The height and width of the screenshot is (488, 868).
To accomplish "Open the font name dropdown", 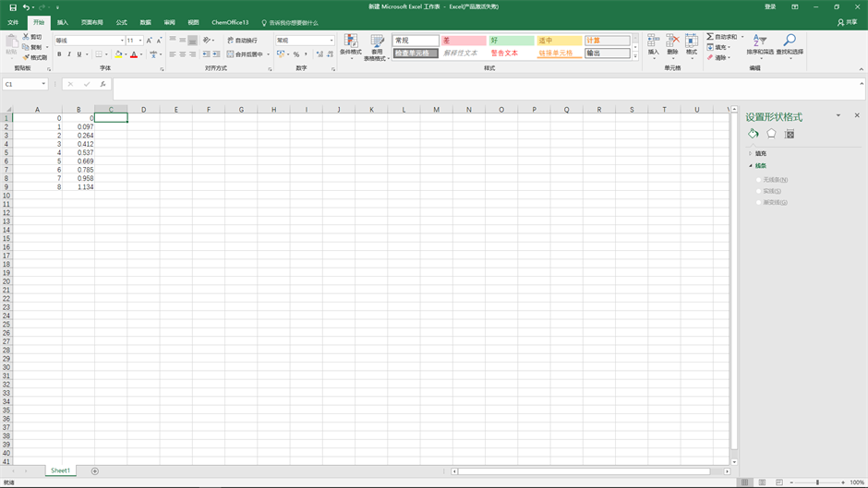I will click(x=121, y=41).
